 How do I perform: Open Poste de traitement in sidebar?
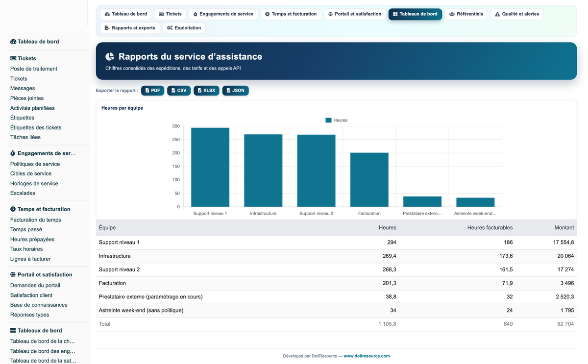pos(34,69)
